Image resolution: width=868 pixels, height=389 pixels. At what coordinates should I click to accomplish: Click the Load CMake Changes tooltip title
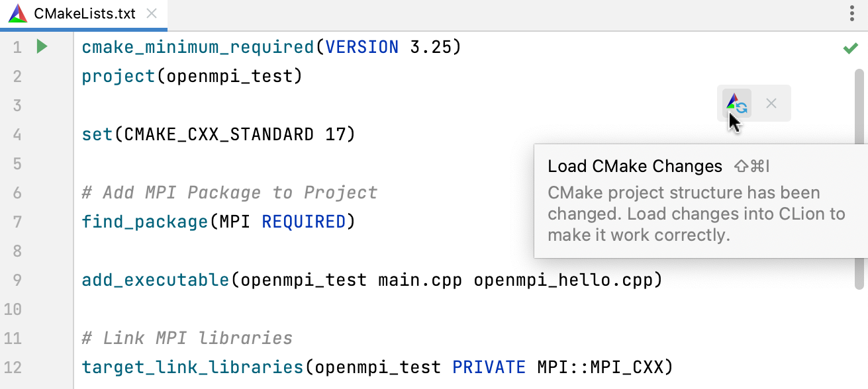tap(634, 166)
